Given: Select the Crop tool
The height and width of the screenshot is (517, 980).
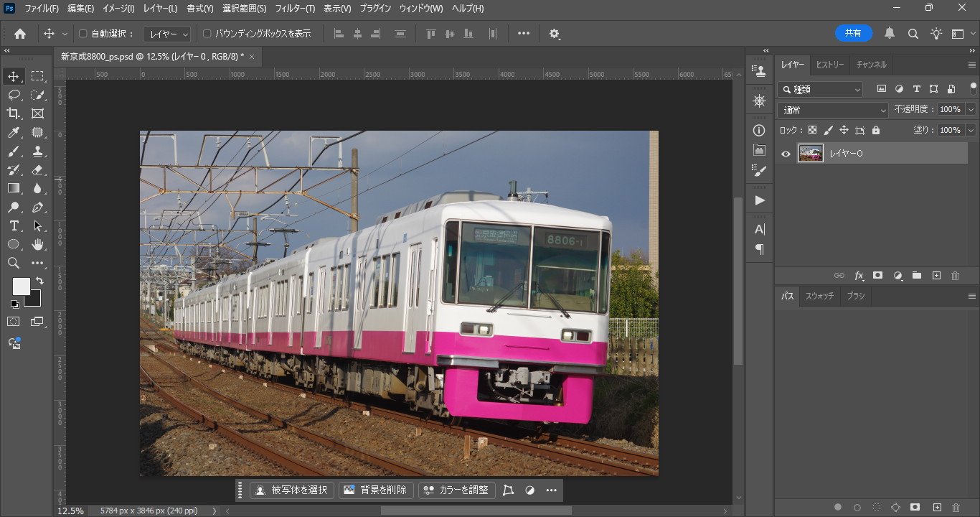Looking at the screenshot, I should [x=14, y=113].
